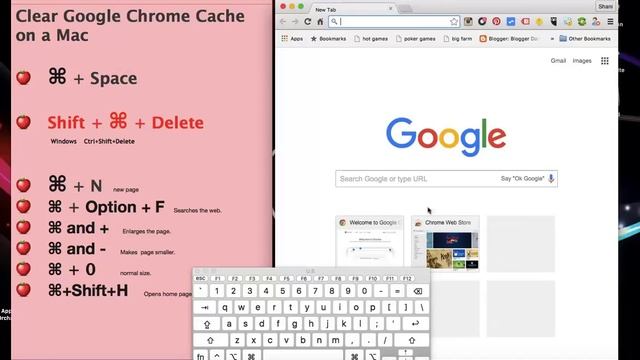Tap the 'h' key on keyboard viewer

pyautogui.click(x=311, y=324)
